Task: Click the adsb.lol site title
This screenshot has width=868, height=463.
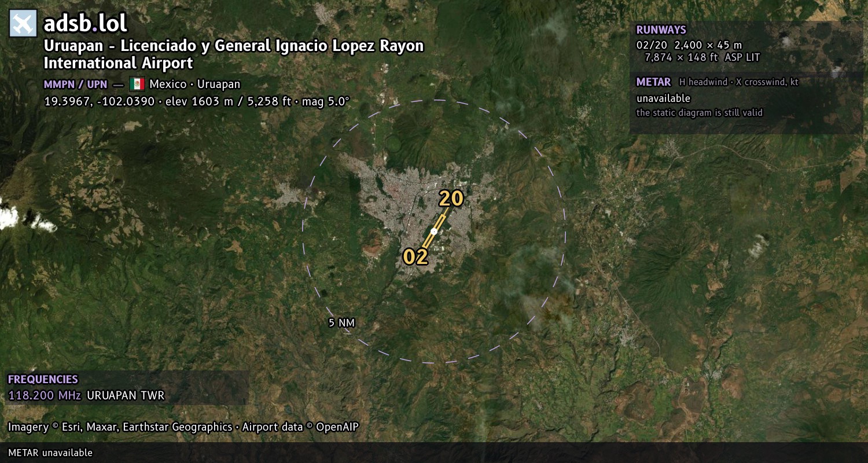Action: tap(85, 24)
